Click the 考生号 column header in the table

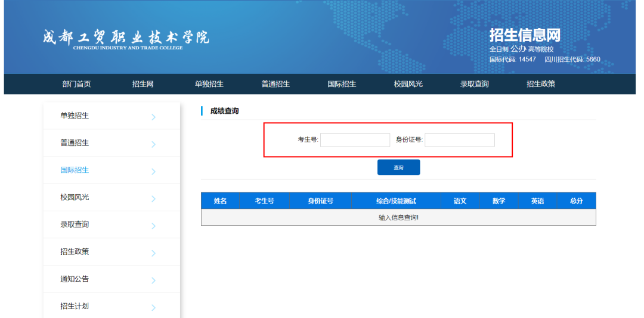point(265,201)
